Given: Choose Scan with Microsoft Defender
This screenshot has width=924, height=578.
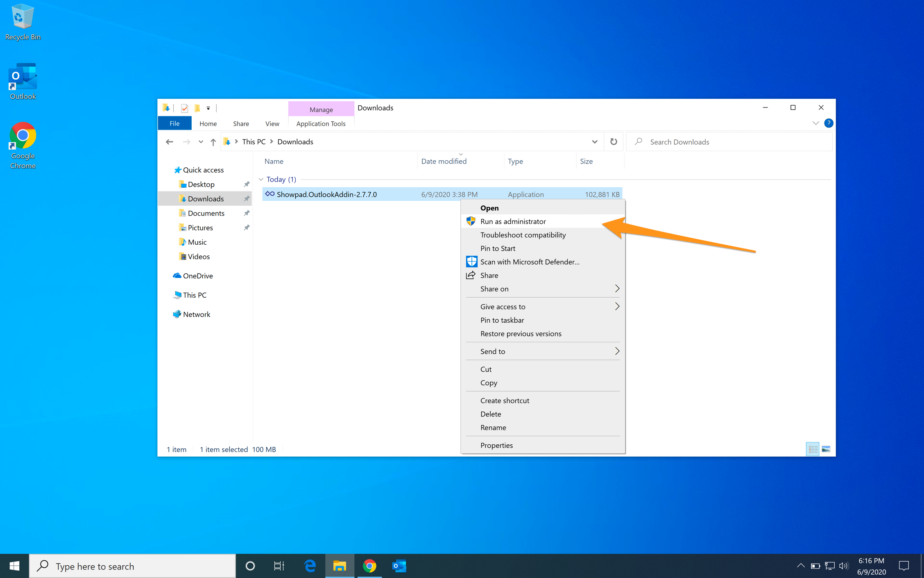Looking at the screenshot, I should click(x=543, y=262).
